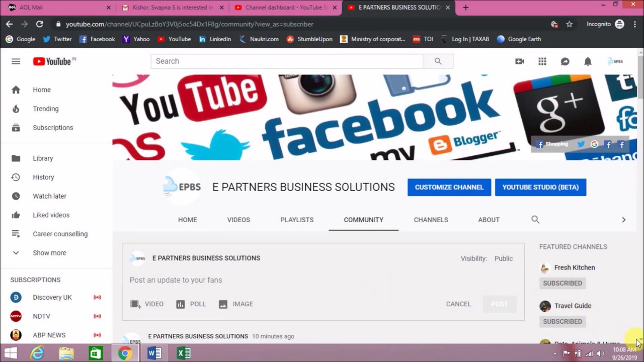644x362 pixels.
Task: Open the Google Earth bookmark
Action: click(519, 39)
